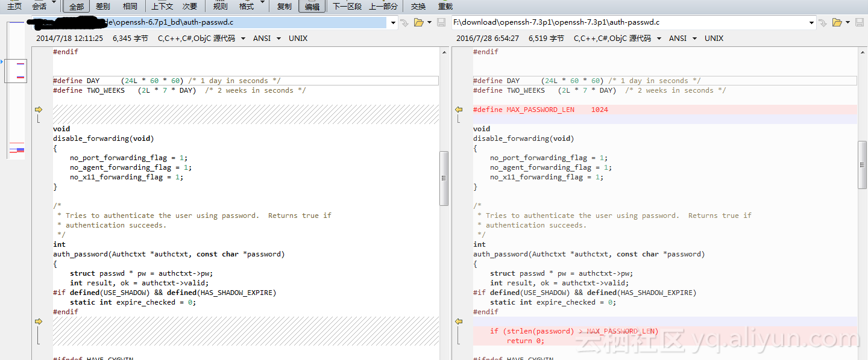Screen dimensions: 868x360
Task: Click right struct passwd * pw line
Action: point(561,273)
